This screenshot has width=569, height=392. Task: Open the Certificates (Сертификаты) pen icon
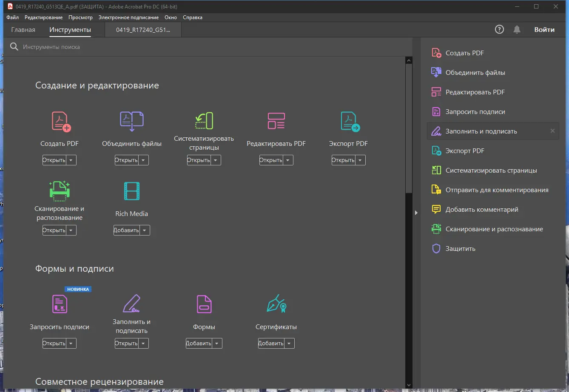point(276,304)
